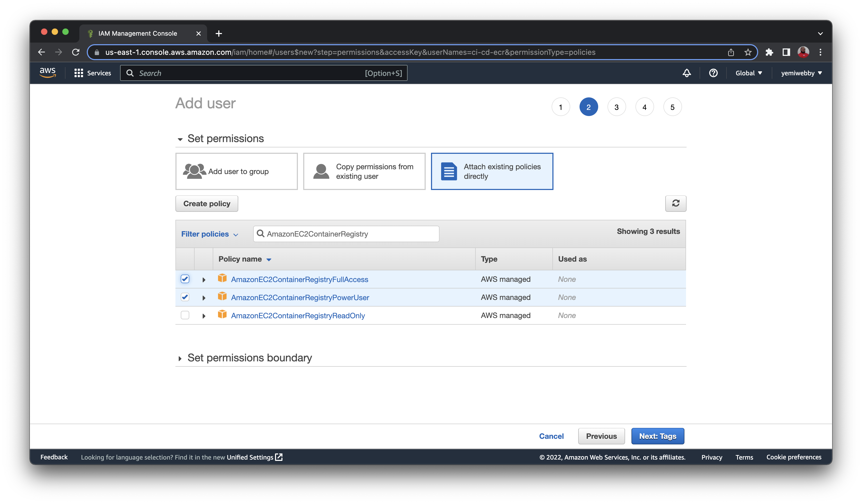Check the AmazonEC2ContainerRegistryReadOnly policy checkbox

[x=185, y=315]
